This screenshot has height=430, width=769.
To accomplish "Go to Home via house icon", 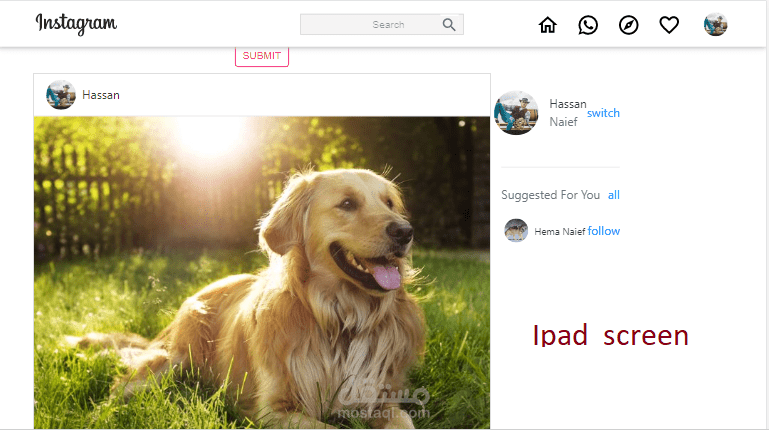I will (x=547, y=25).
